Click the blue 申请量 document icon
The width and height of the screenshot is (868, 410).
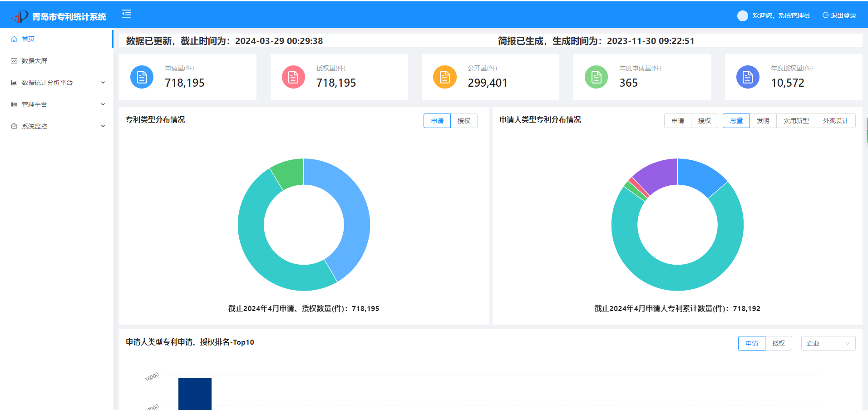tap(142, 77)
